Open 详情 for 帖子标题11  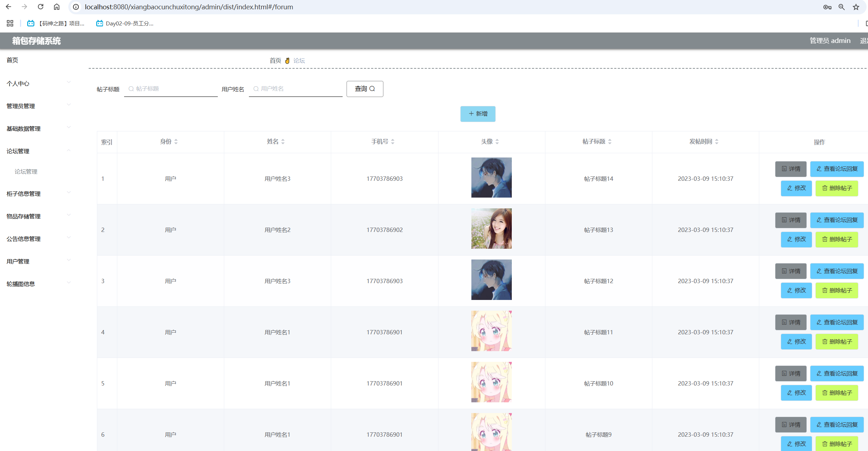tap(791, 323)
